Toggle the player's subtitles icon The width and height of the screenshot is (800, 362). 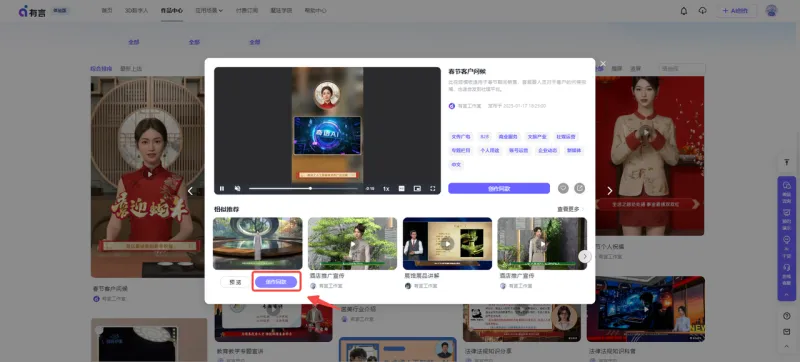point(402,189)
